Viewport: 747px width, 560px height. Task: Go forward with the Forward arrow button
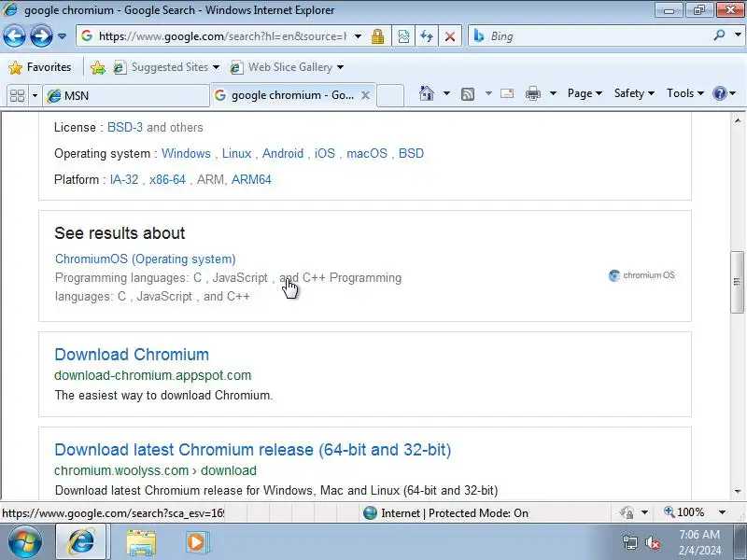point(41,36)
